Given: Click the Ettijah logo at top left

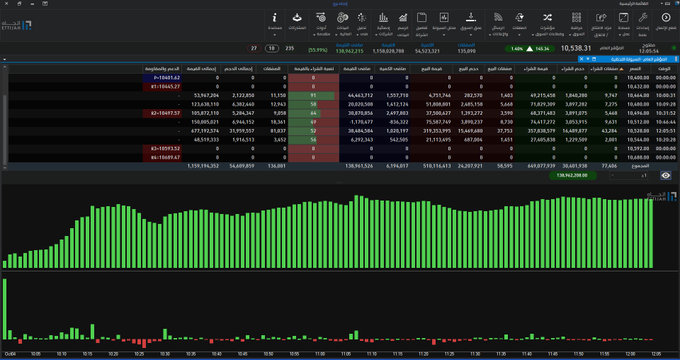Looking at the screenshot, I should pos(17,24).
